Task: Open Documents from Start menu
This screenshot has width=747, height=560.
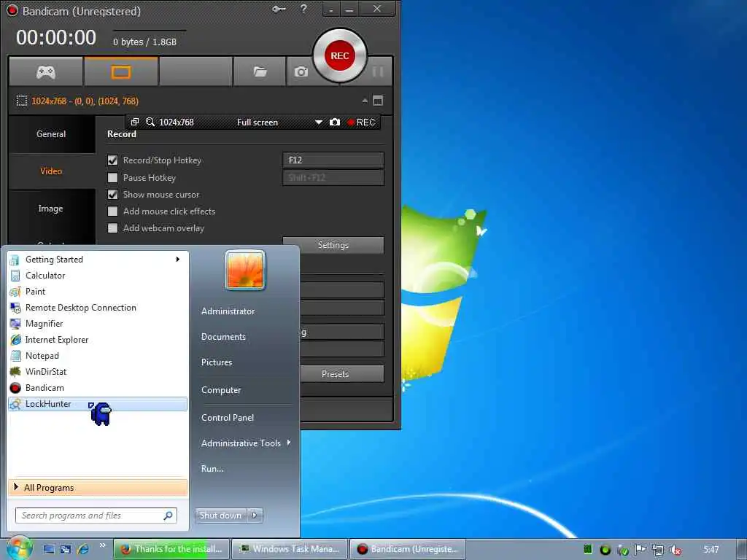Action: tap(223, 337)
